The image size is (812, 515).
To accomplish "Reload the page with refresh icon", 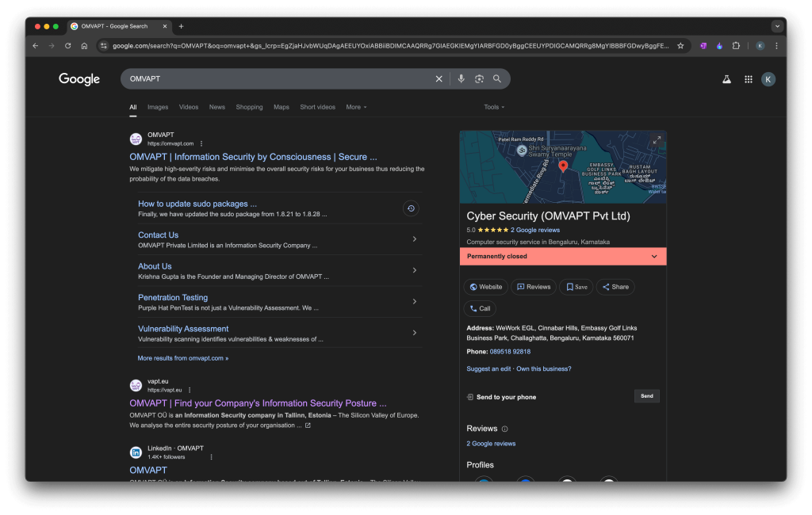I will (68, 45).
